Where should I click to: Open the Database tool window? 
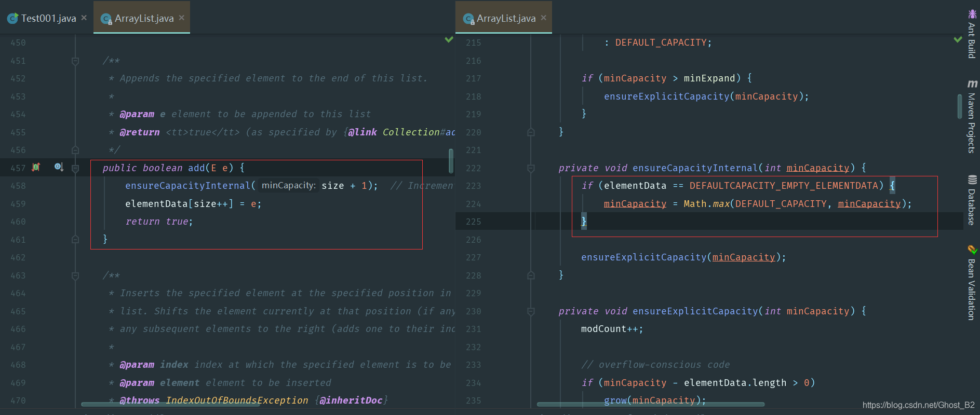coord(972,200)
